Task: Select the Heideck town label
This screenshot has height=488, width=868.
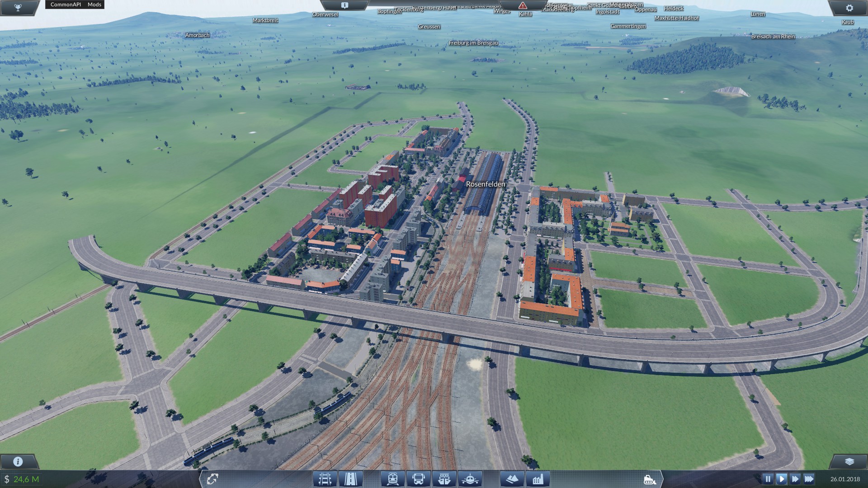Action: click(674, 9)
